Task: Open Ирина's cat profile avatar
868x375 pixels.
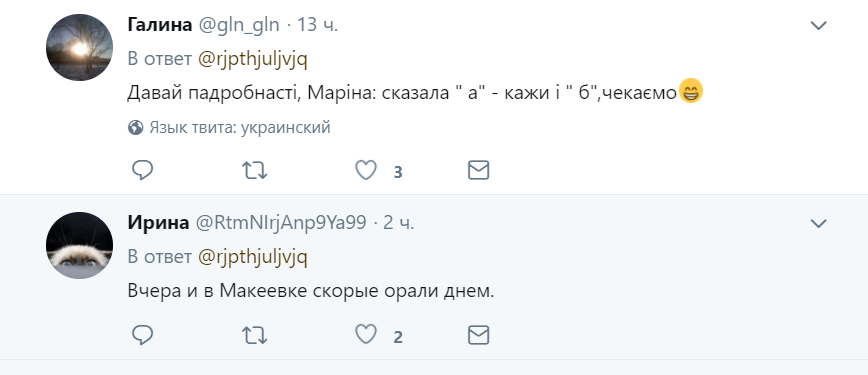Action: tap(79, 245)
